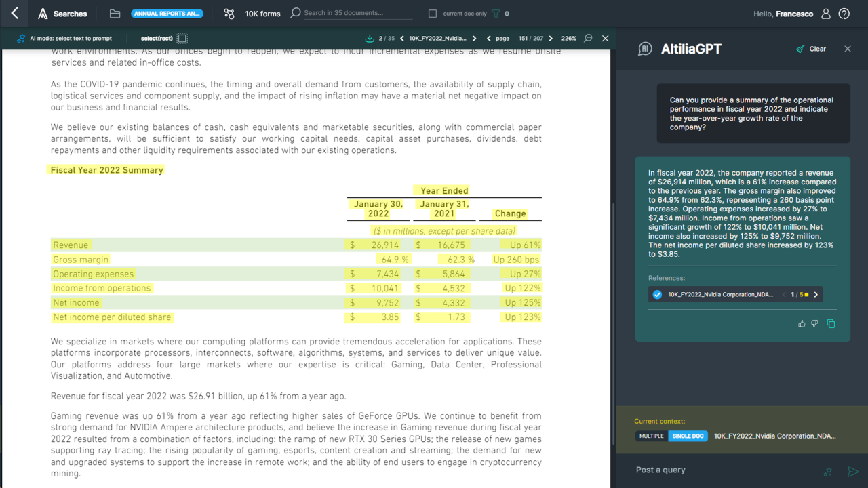Click the 10K forms workflow icon
The height and width of the screenshot is (488, 868).
pos(229,14)
